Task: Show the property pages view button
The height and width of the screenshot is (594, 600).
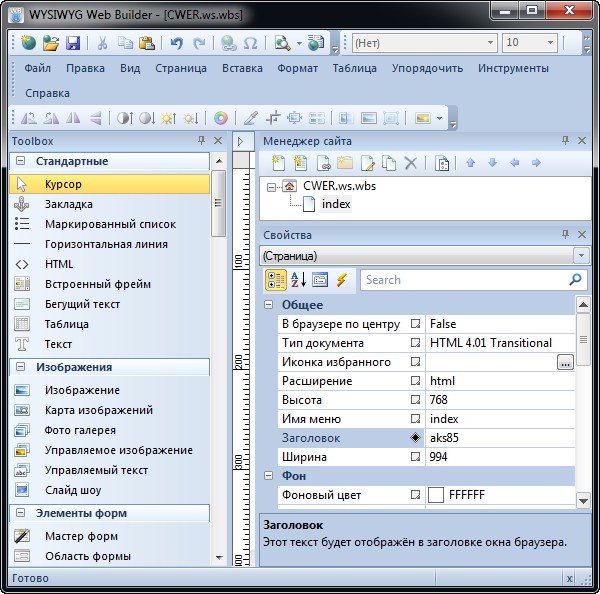Action: [320, 280]
